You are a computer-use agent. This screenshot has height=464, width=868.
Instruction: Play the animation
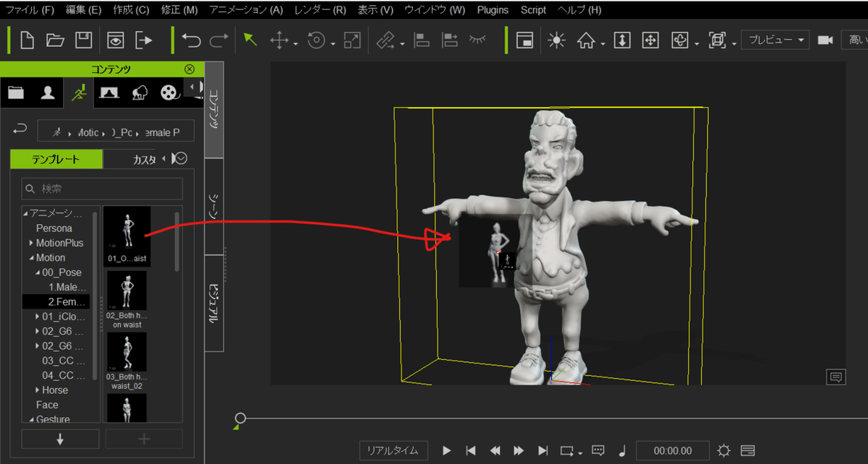click(447, 451)
